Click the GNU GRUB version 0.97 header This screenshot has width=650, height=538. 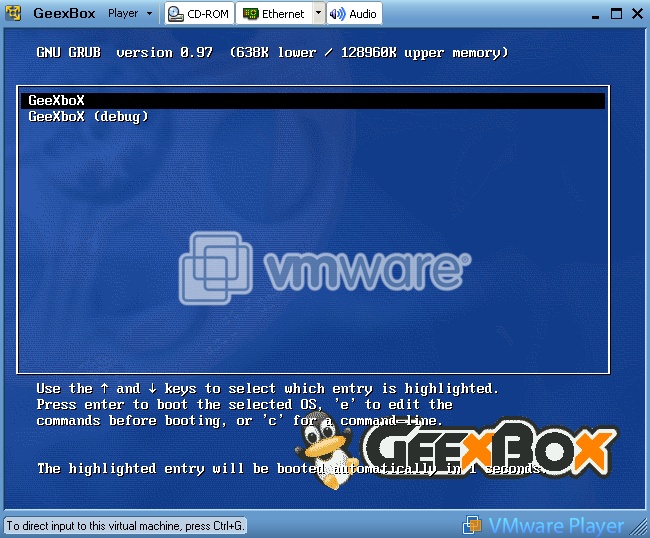(272, 53)
